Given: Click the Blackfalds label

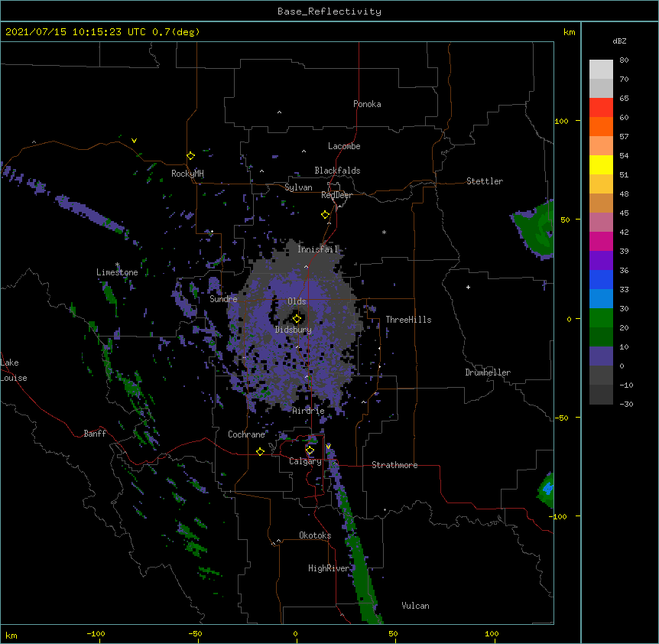Looking at the screenshot, I should coord(337,171).
